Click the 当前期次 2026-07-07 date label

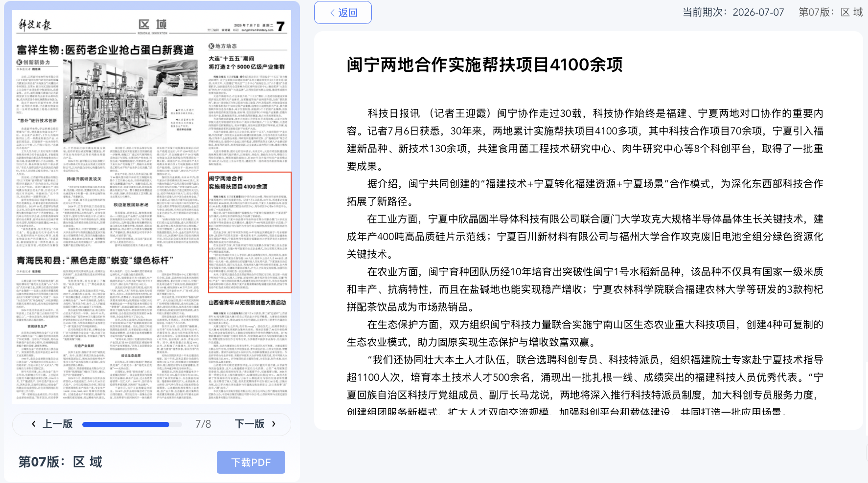(733, 12)
